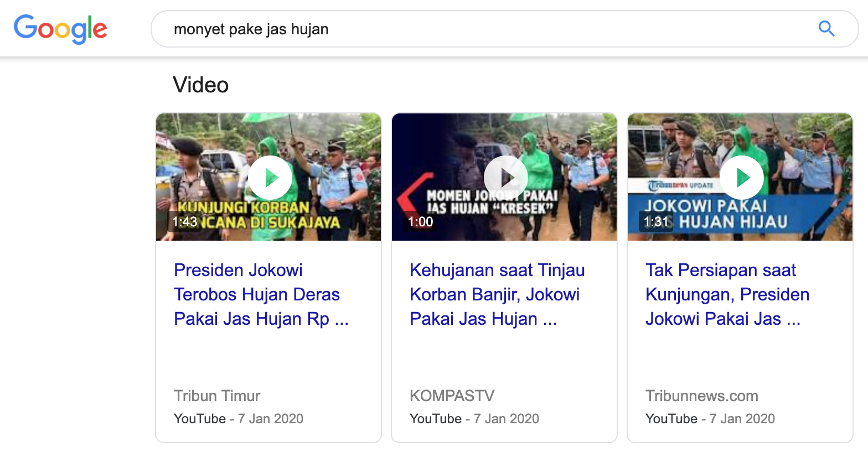Click the 1:43 duration badge
Screen dimensions: 868x457
pos(184,222)
